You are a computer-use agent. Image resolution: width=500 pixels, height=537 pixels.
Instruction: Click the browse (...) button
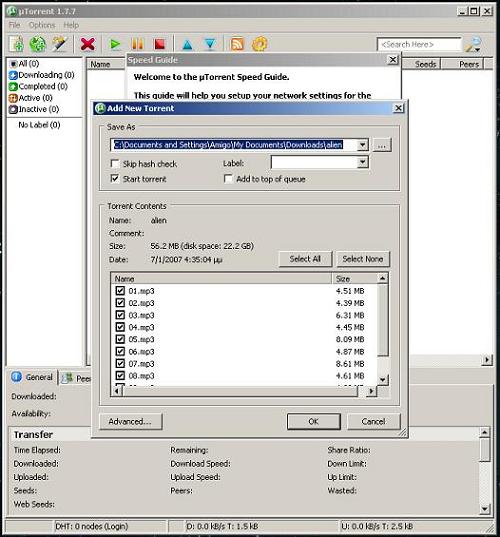382,145
